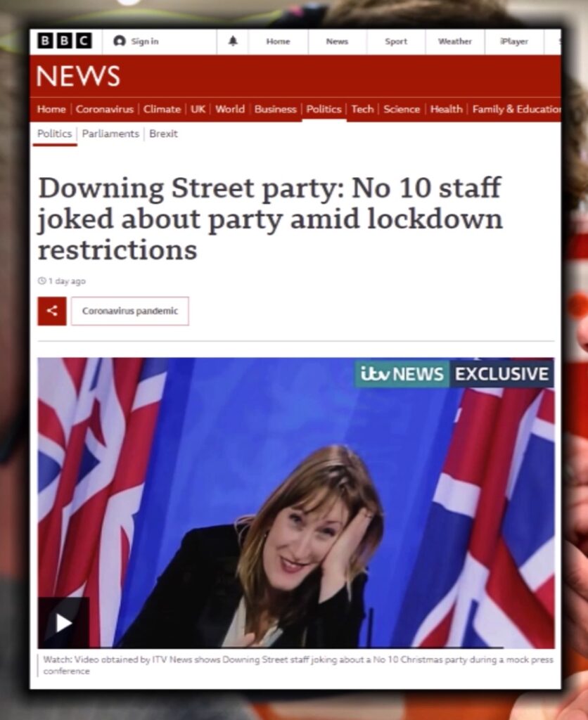Click the NEWS banner heading

[78, 76]
